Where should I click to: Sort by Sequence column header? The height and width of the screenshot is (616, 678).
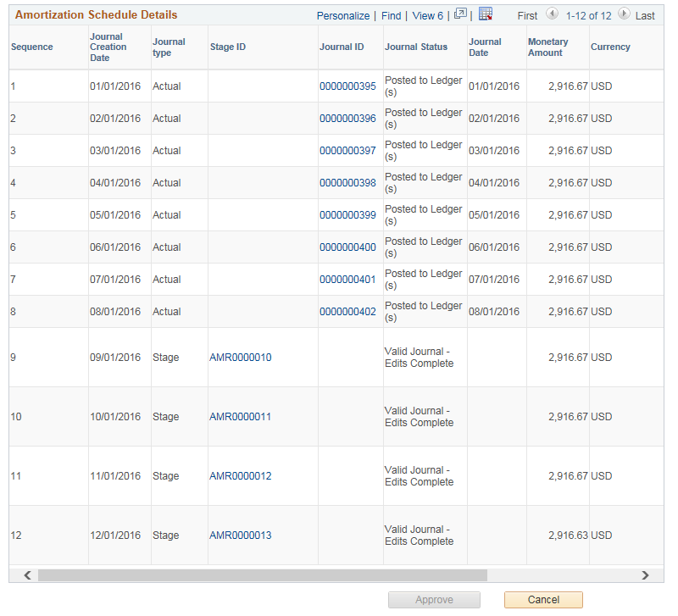coord(32,47)
